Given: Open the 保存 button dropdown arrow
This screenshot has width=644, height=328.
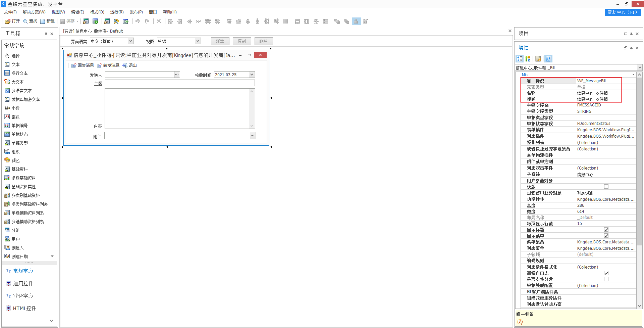Looking at the screenshot, I should [x=77, y=21].
